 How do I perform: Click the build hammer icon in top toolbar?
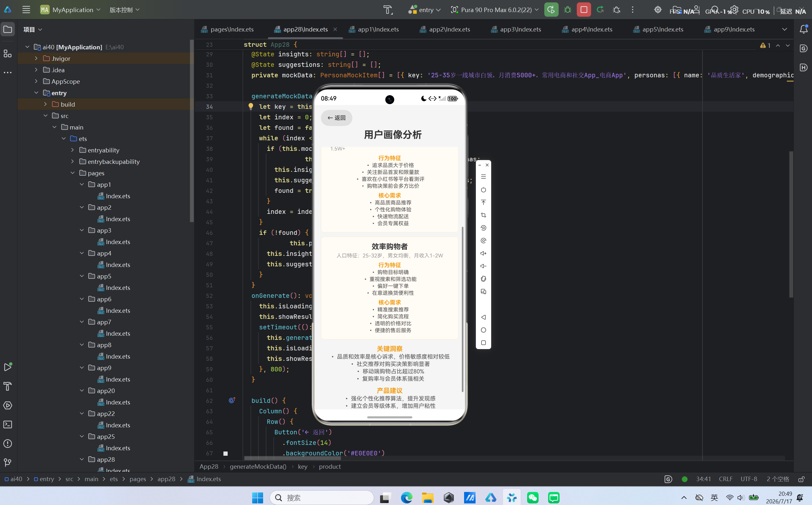pos(388,10)
